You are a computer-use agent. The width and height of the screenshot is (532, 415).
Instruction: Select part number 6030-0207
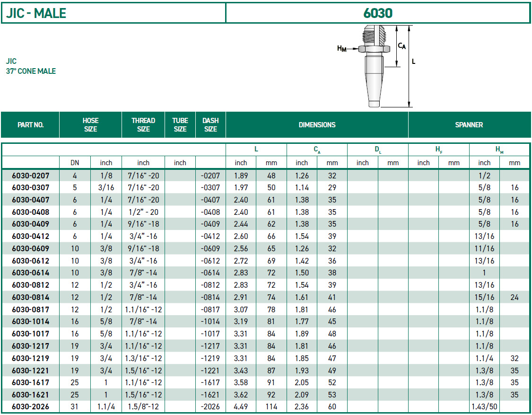click(31, 176)
